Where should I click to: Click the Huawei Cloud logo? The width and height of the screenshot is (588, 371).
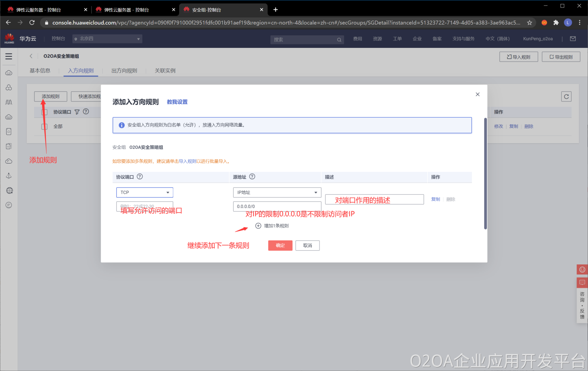pyautogui.click(x=9, y=38)
